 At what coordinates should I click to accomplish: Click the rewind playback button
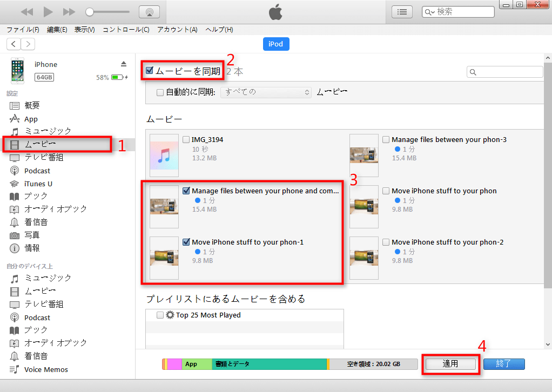tap(27, 12)
